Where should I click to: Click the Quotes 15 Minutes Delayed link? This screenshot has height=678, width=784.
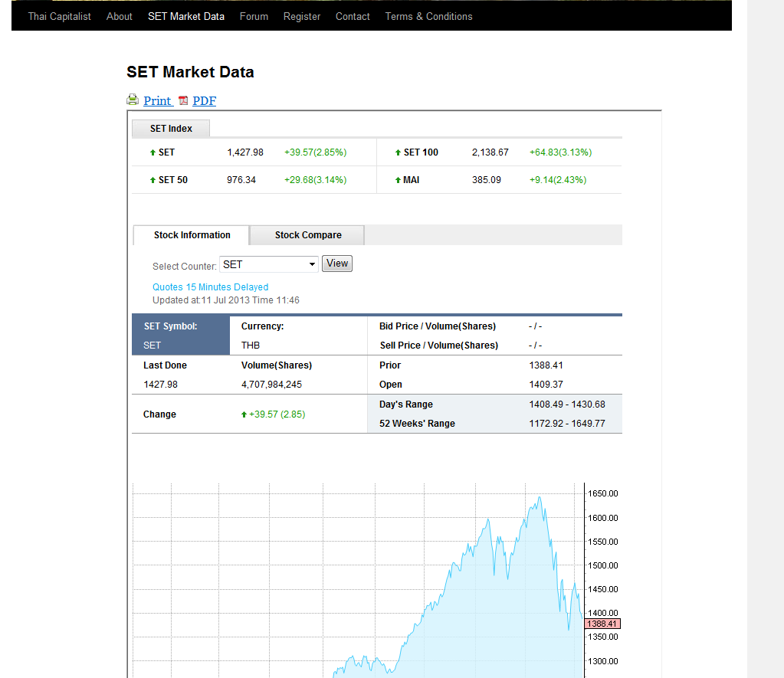tap(211, 287)
